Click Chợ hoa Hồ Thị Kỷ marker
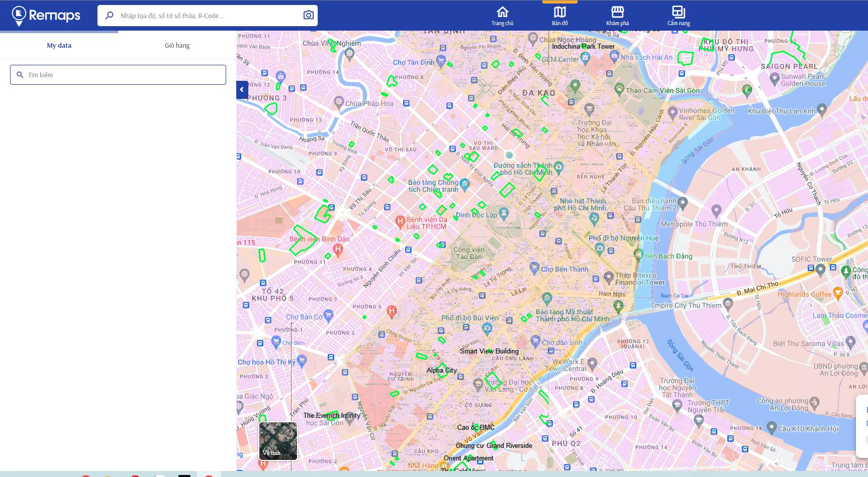This screenshot has height=477, width=868. tap(302, 361)
